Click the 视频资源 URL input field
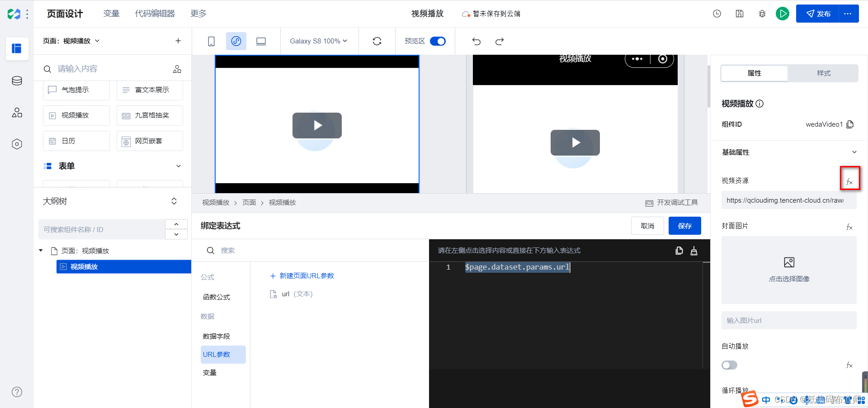Viewport: 868px width, 408px height. [789, 200]
